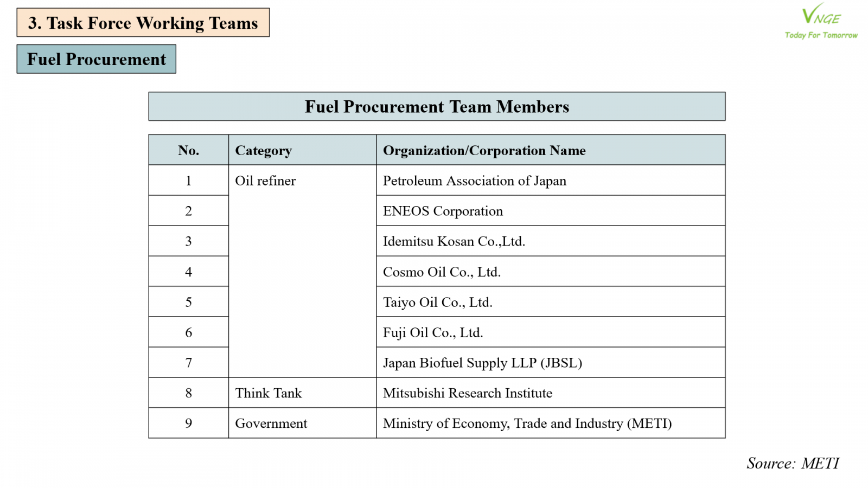Click the 'Category' column header
The image size is (868, 488).
(264, 150)
